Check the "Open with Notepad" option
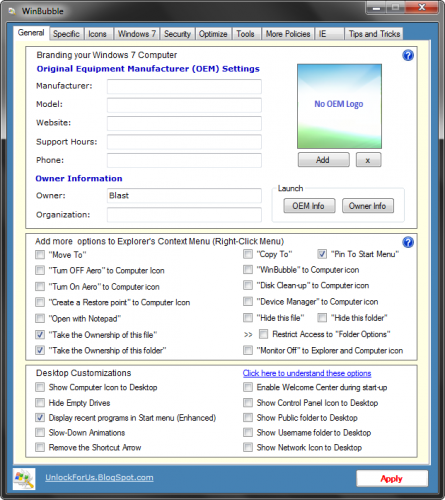This screenshot has width=445, height=500. coord(40,318)
